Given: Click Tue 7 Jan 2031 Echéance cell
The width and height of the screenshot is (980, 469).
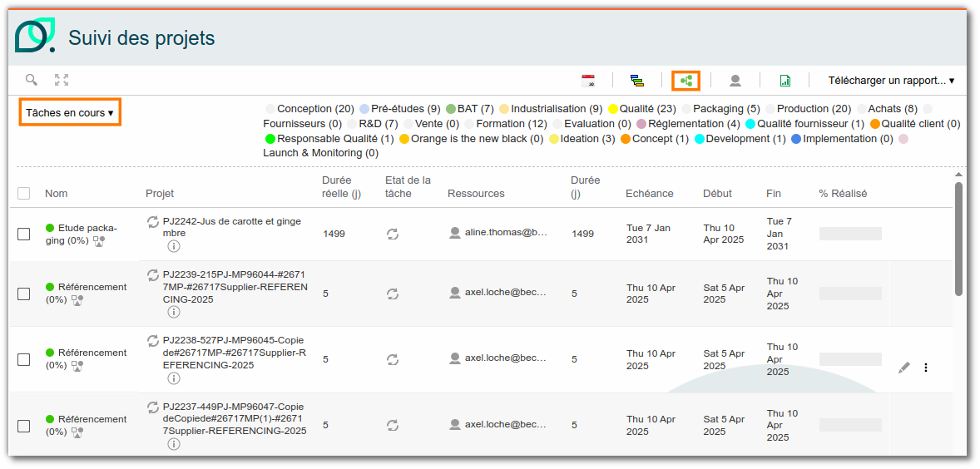Looking at the screenshot, I should tap(648, 234).
